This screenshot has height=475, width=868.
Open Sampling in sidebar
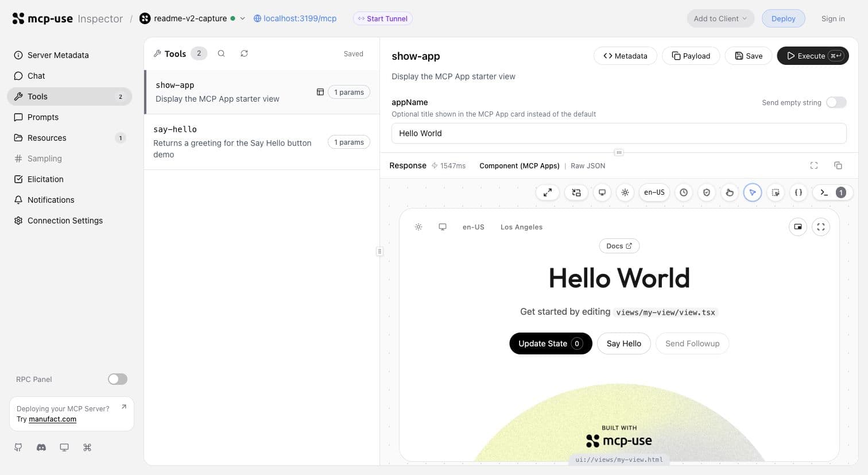point(69,159)
